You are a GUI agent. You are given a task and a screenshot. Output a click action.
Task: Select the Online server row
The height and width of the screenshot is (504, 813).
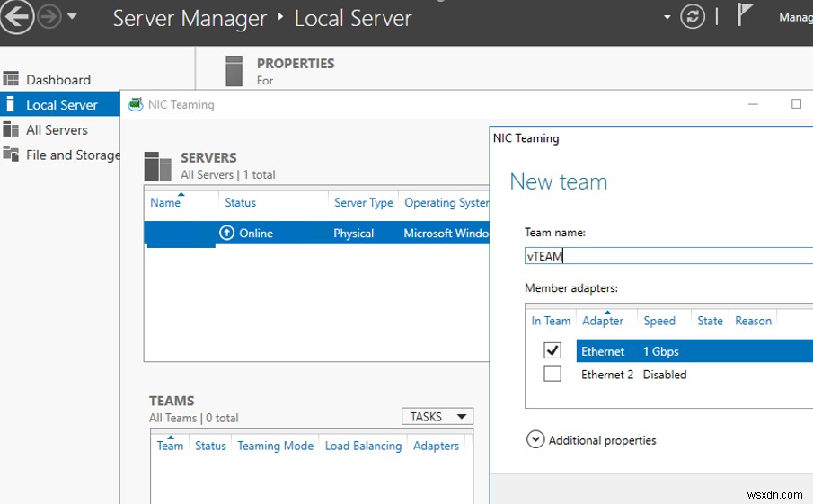tap(317, 233)
